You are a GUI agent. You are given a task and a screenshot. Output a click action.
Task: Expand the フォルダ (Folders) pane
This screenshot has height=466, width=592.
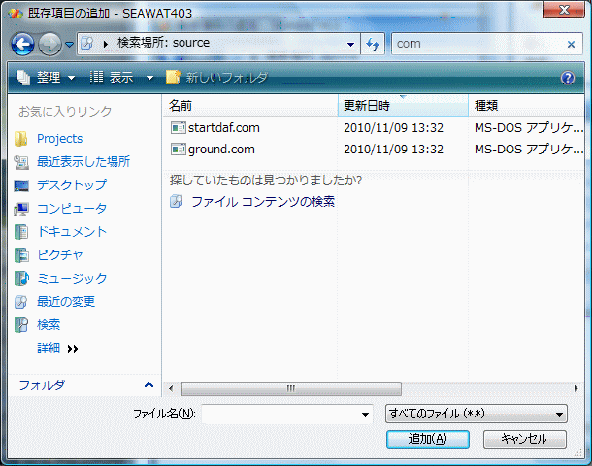coord(85,385)
